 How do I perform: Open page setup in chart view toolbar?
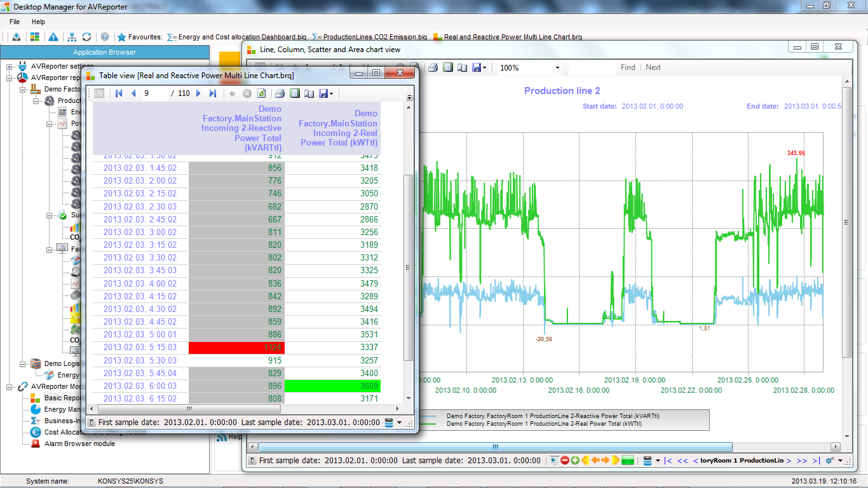tap(463, 67)
